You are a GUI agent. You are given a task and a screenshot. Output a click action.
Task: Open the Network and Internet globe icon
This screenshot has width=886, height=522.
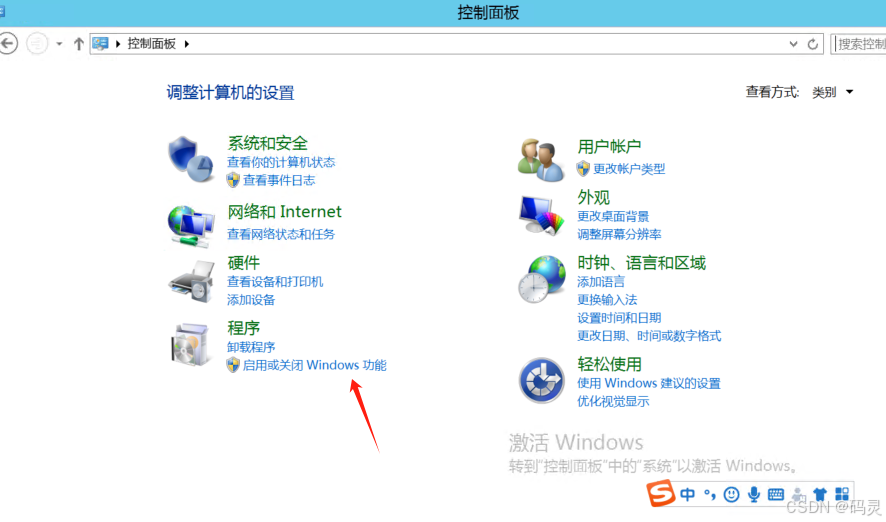[190, 226]
